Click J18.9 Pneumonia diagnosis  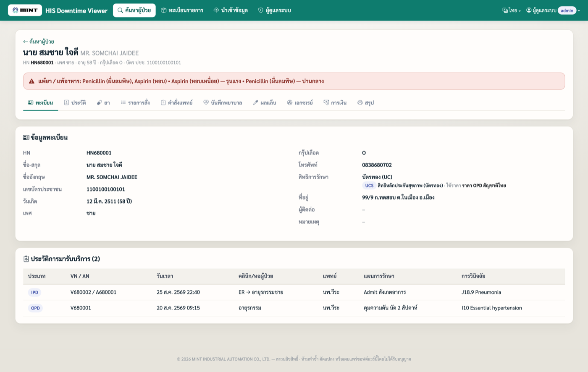point(481,292)
